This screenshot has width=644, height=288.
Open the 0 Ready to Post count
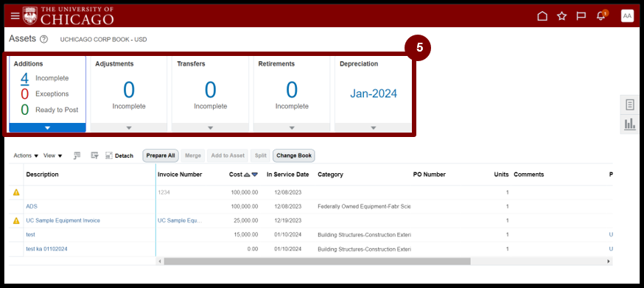pos(24,110)
